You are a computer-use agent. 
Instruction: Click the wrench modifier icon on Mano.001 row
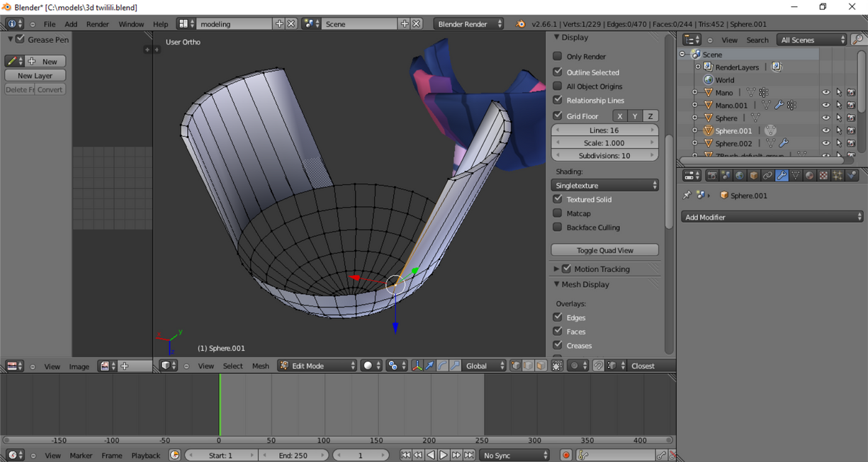tap(779, 106)
